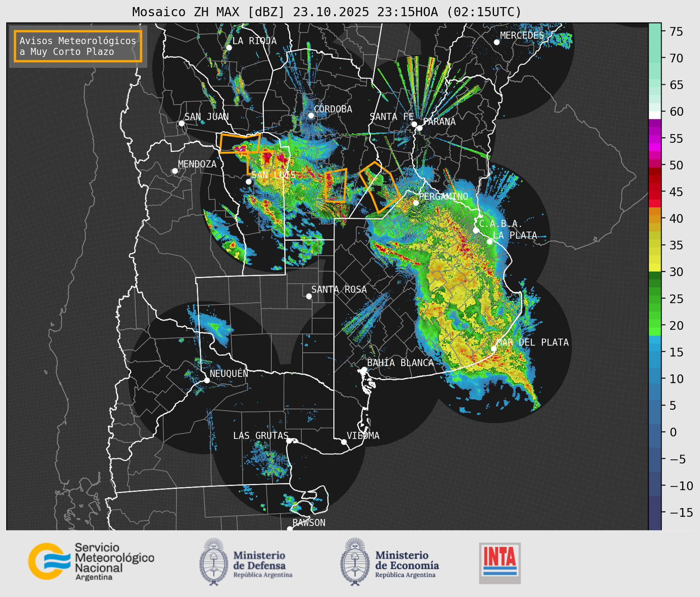The height and width of the screenshot is (597, 700).
Task: Click the Mercedes city marker
Action: pyautogui.click(x=496, y=42)
